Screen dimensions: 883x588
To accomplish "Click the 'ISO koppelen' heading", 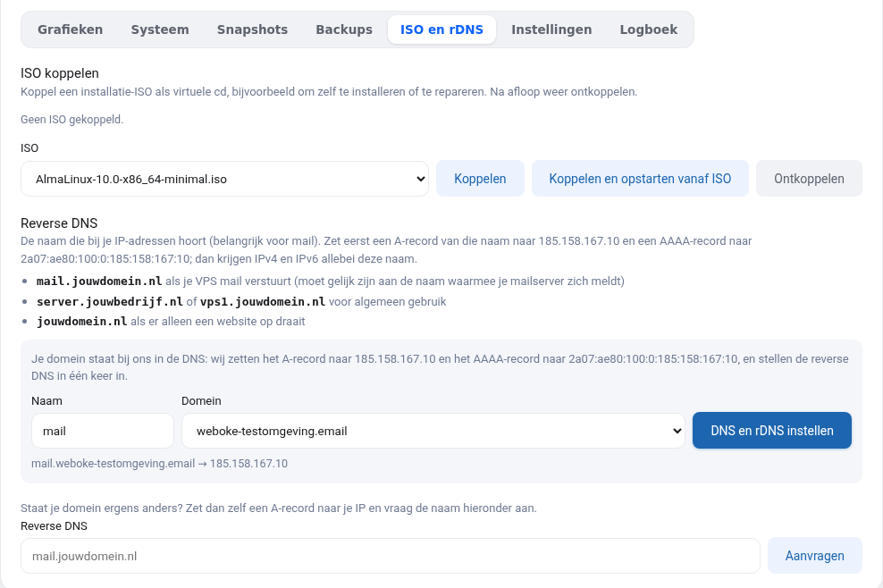I will (x=60, y=73).
